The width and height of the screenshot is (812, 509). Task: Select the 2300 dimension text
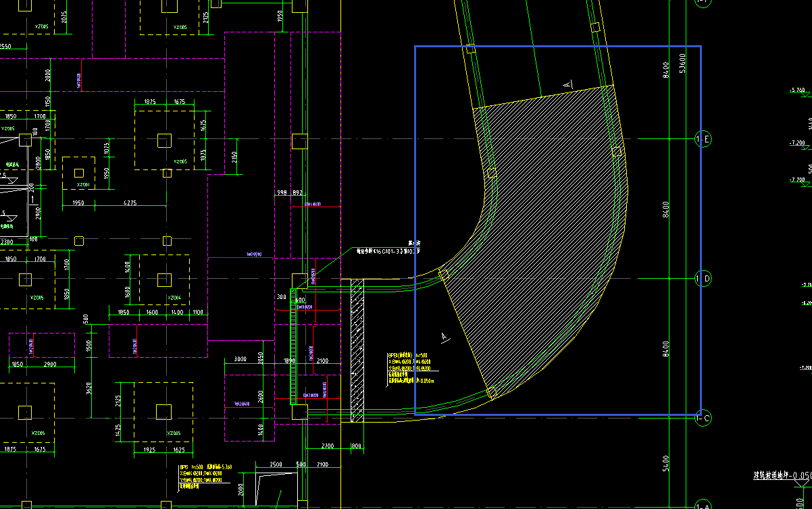pos(6,241)
